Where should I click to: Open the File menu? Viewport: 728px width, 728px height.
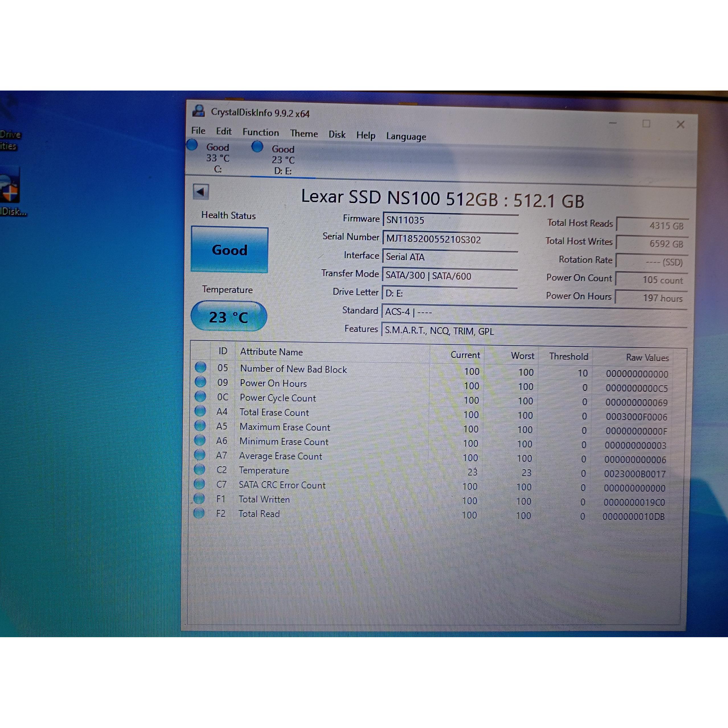coord(198,130)
